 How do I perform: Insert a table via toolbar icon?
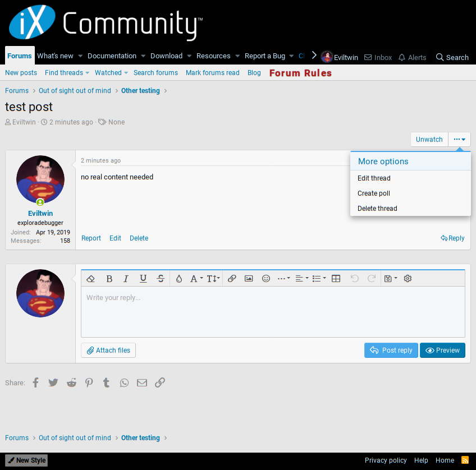(336, 278)
